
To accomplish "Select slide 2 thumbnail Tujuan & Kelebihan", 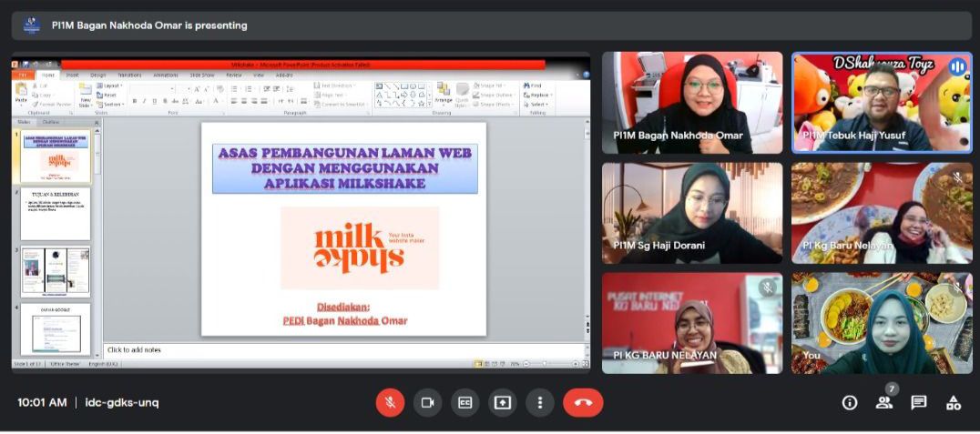I will pyautogui.click(x=56, y=214).
